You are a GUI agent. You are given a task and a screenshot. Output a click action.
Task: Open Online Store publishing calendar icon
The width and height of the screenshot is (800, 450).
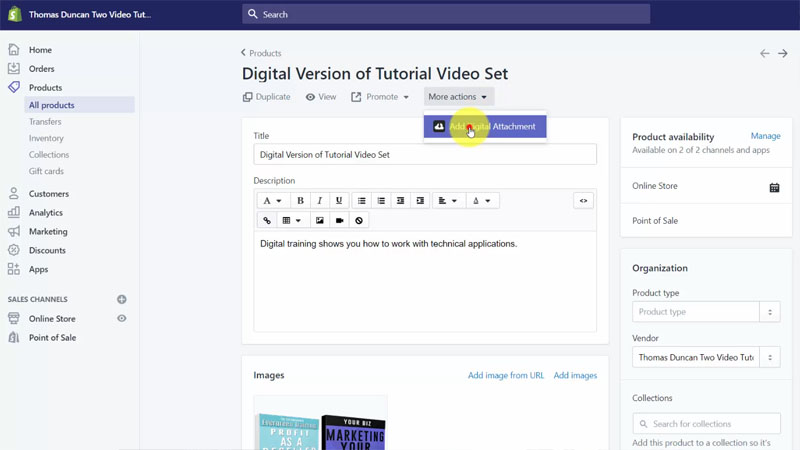774,187
